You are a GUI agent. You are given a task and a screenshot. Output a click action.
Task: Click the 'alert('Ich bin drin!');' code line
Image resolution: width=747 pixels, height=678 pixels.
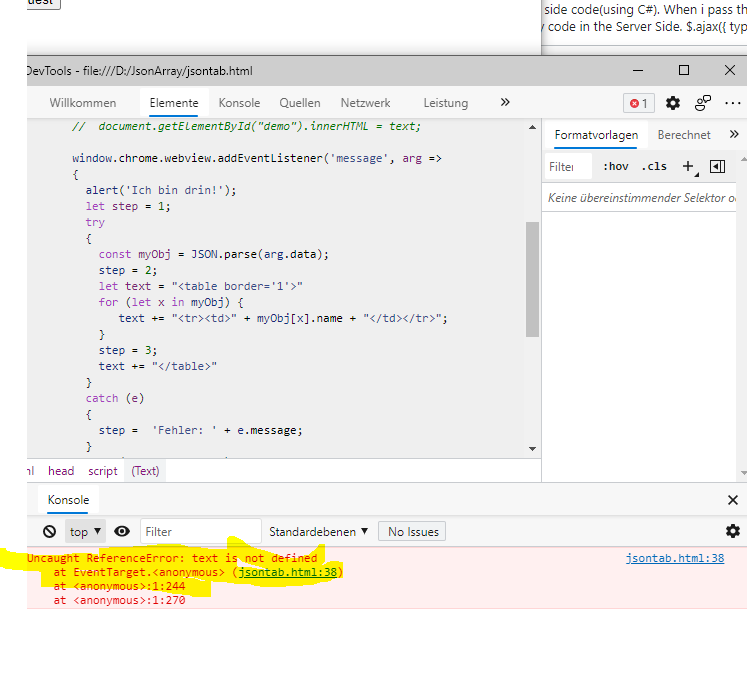pyautogui.click(x=161, y=190)
